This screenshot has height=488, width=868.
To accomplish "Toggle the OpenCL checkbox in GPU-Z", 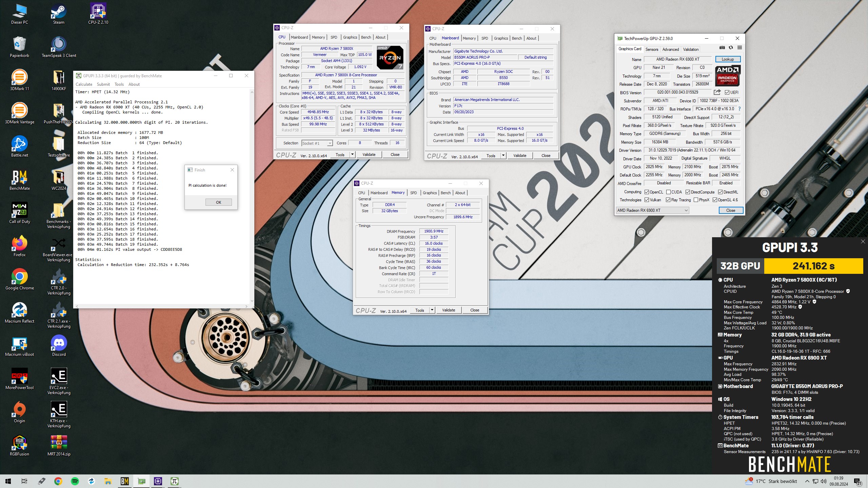I will pos(647,192).
